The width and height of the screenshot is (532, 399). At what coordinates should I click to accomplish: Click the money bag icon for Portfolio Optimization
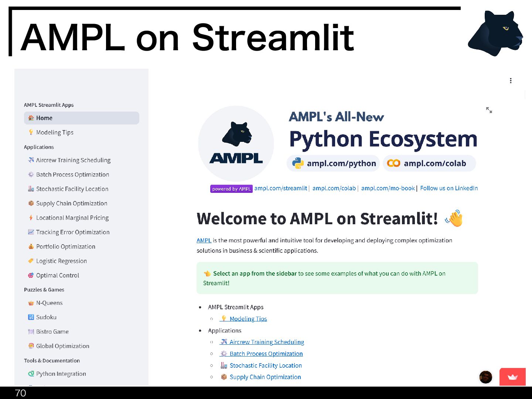pyautogui.click(x=31, y=246)
